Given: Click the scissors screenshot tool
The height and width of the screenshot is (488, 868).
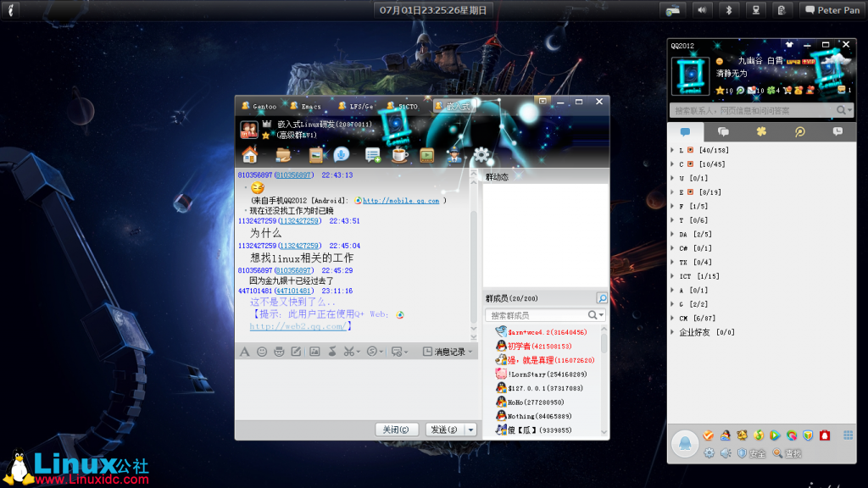Looking at the screenshot, I should tap(348, 352).
